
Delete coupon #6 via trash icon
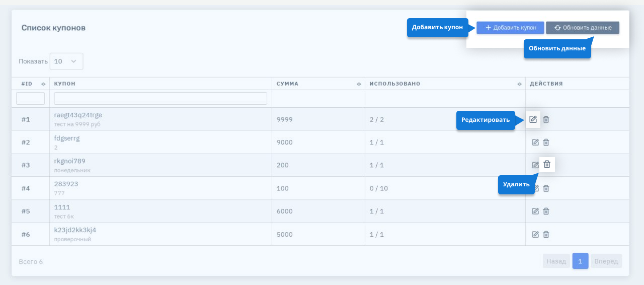(x=546, y=234)
